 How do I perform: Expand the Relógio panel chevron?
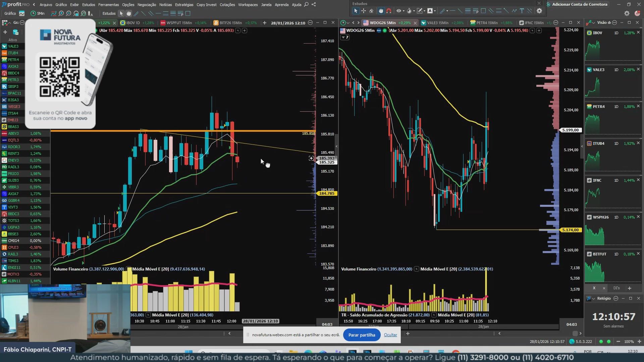(594, 298)
